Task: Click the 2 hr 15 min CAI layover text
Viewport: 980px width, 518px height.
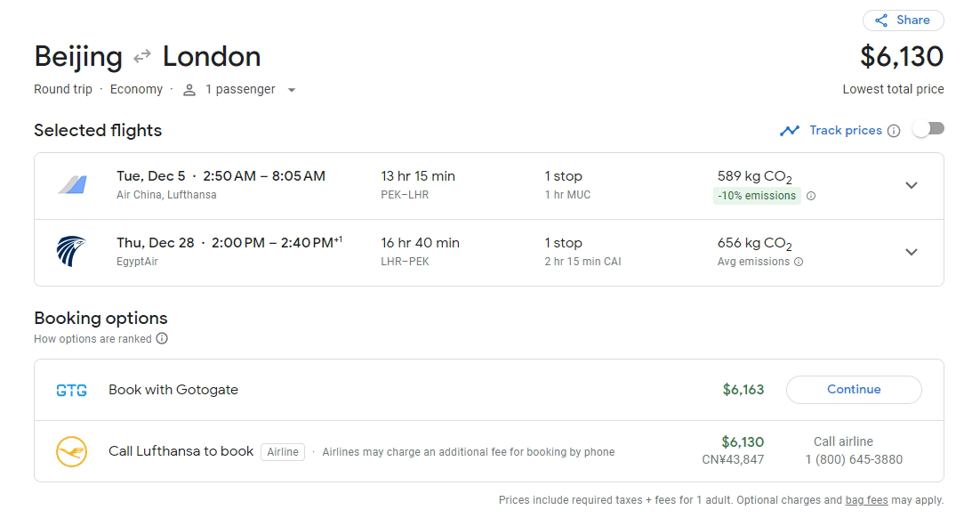Action: pos(582,262)
